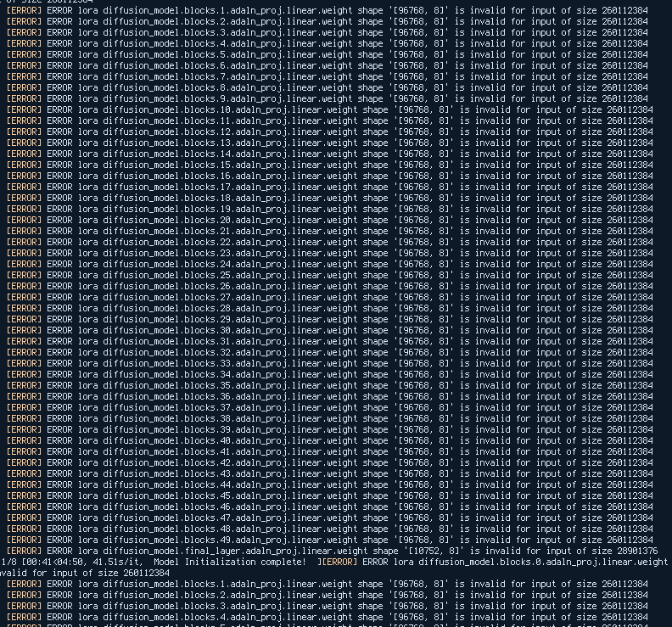The image size is (672, 627).
Task: Select the blocks.43.adaln_proj error line
Action: (x=329, y=474)
